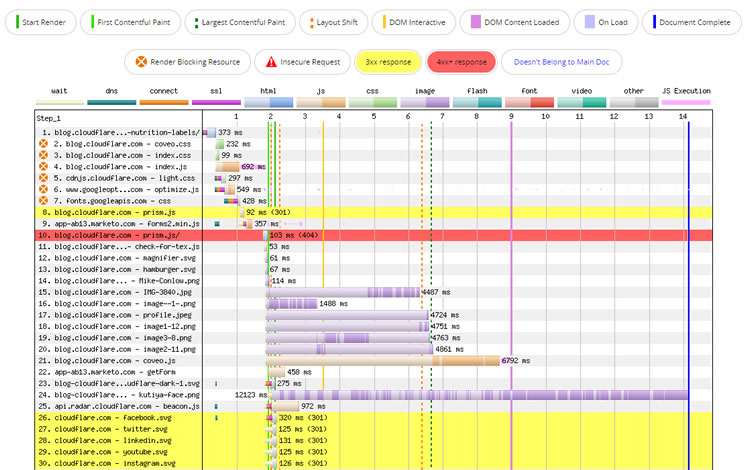Click the render-blocking icon on optimize.js row
Image resolution: width=750 pixels, height=470 pixels.
click(x=44, y=189)
